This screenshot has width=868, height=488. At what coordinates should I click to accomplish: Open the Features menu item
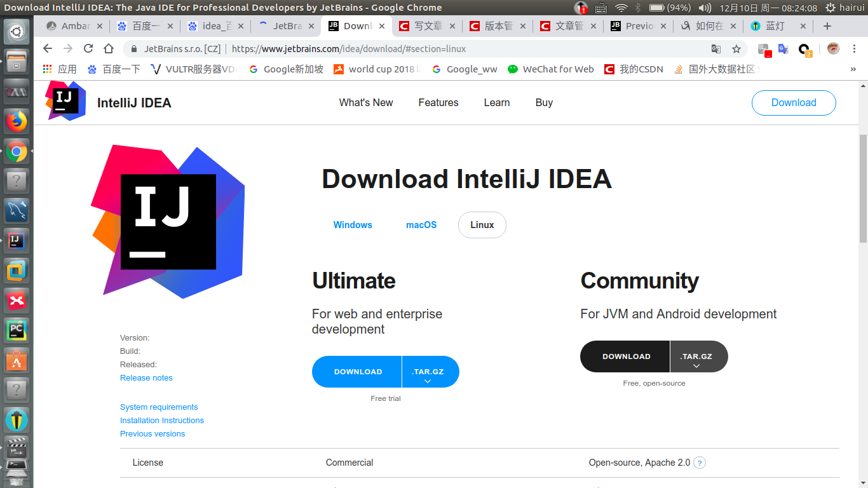click(x=438, y=102)
